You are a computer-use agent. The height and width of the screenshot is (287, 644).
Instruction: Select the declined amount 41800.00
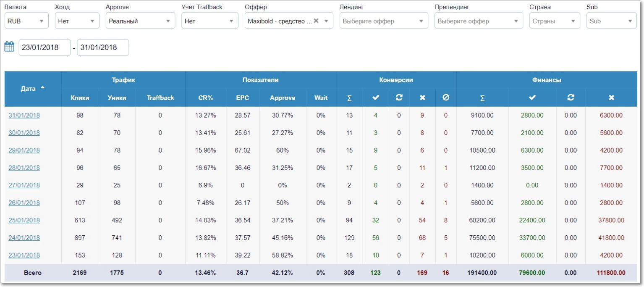click(x=611, y=238)
